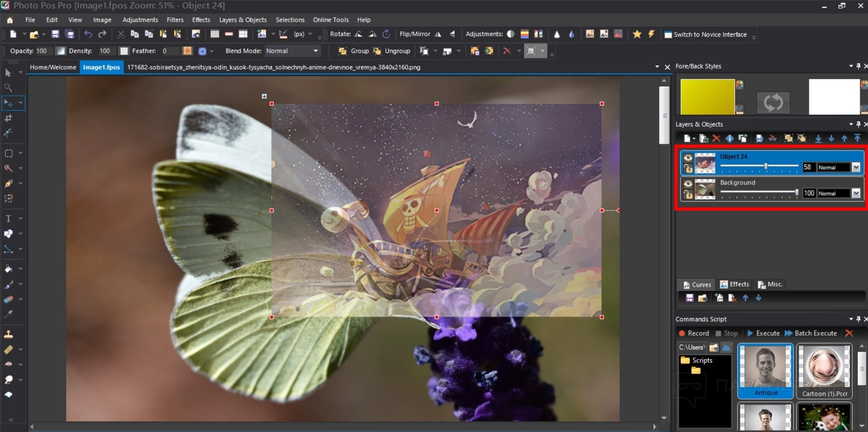This screenshot has width=868, height=432.
Task: Select the Flood Fill bucket tool
Action: click(8, 269)
